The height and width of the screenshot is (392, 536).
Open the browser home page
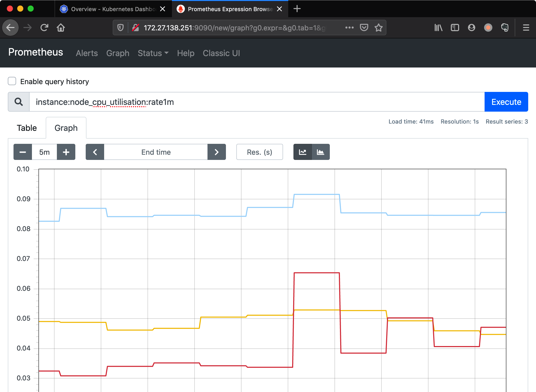tap(61, 28)
